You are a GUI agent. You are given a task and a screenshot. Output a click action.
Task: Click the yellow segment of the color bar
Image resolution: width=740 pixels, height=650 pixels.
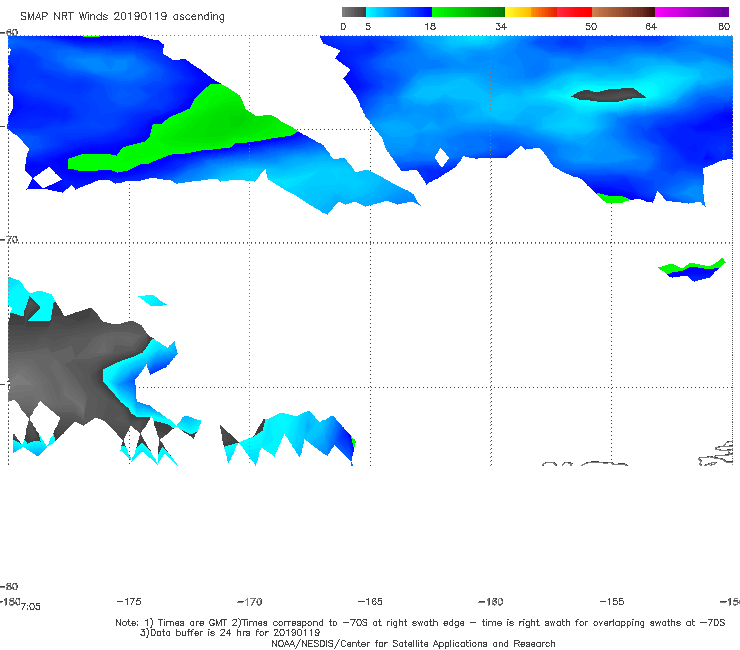point(518,12)
